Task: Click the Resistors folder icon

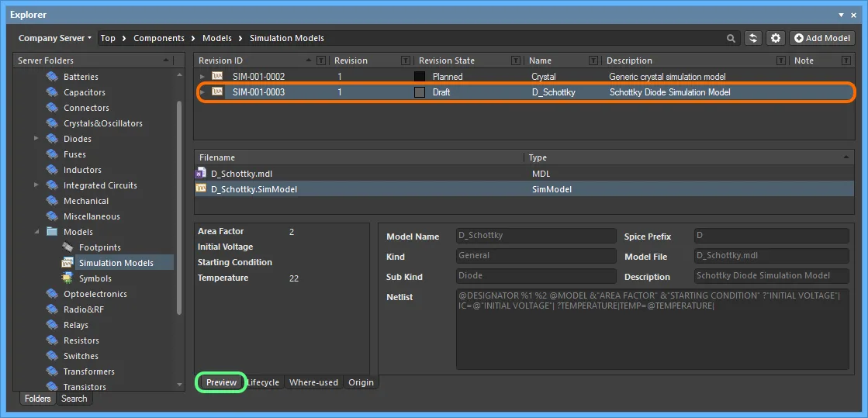Action: click(x=52, y=340)
